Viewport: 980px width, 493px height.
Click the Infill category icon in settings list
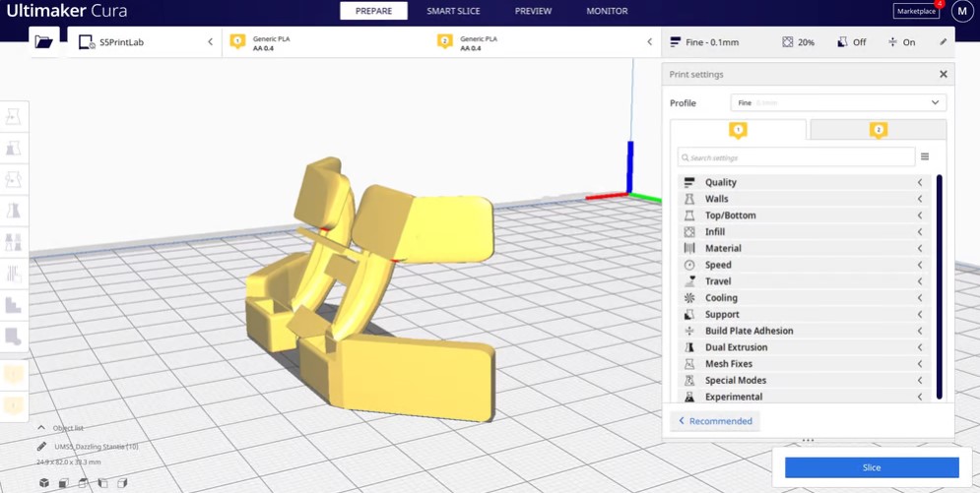(689, 231)
